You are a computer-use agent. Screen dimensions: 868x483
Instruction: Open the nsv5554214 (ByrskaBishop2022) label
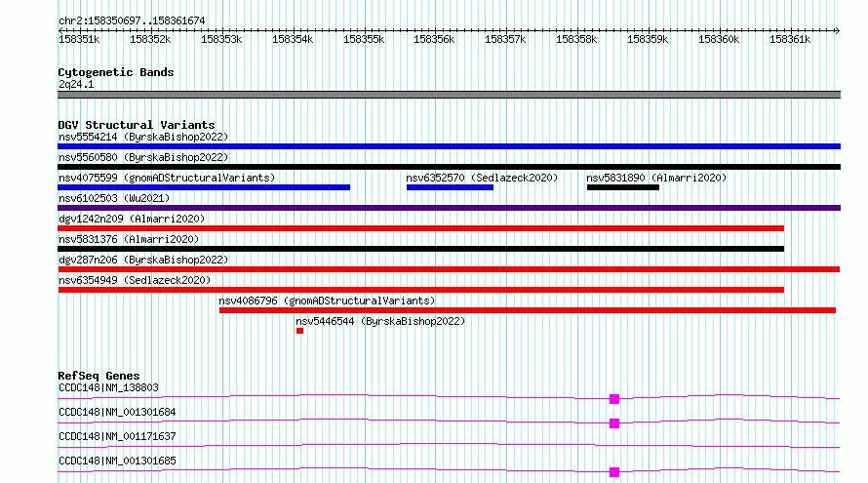(x=143, y=137)
